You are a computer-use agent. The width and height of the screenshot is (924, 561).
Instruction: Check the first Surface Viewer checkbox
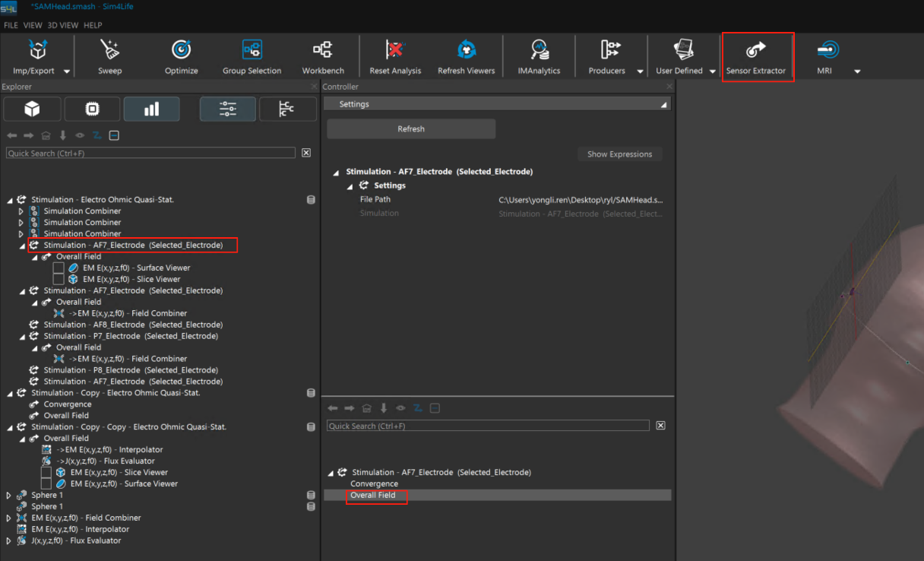[x=59, y=268]
